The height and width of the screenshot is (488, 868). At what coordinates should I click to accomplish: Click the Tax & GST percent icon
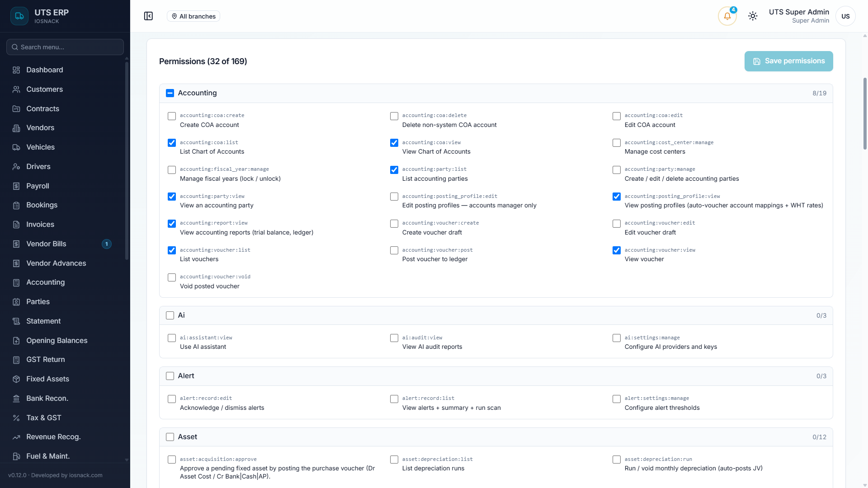[x=16, y=418]
